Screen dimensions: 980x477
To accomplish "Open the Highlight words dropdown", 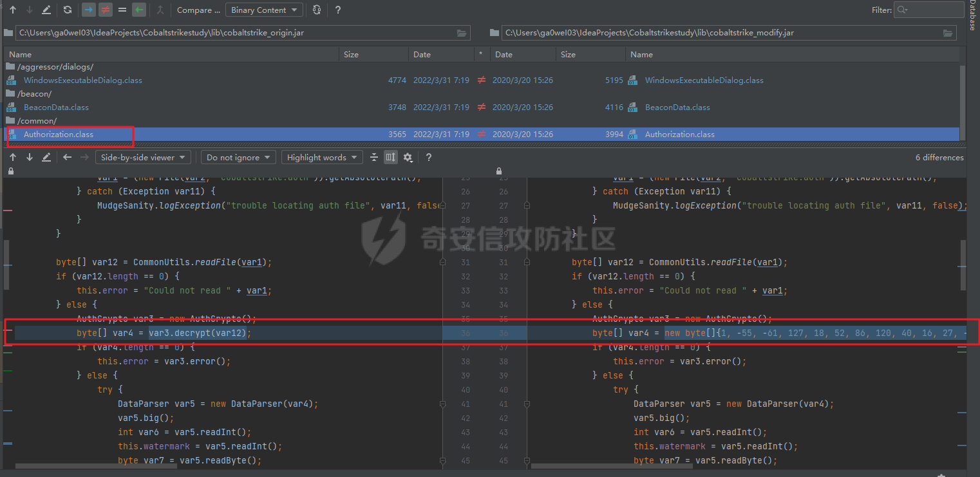I will pyautogui.click(x=322, y=157).
